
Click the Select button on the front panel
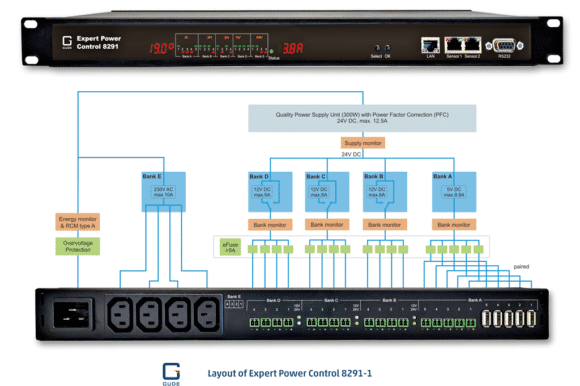[377, 48]
